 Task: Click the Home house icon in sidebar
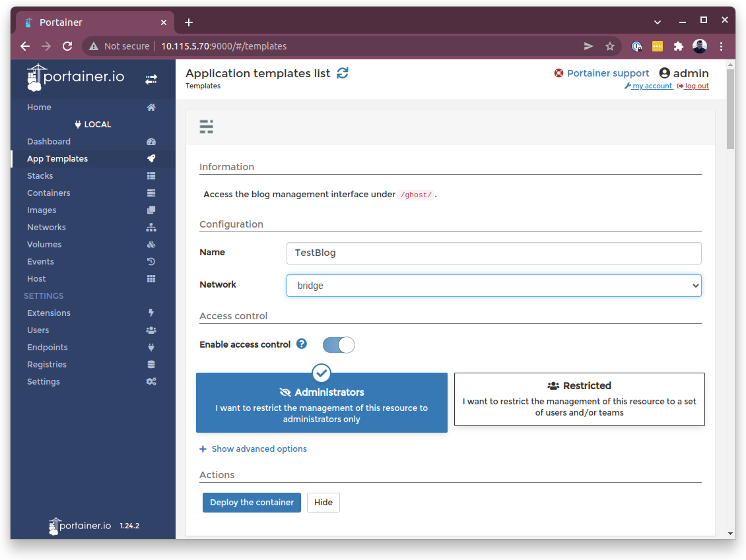pyautogui.click(x=151, y=108)
